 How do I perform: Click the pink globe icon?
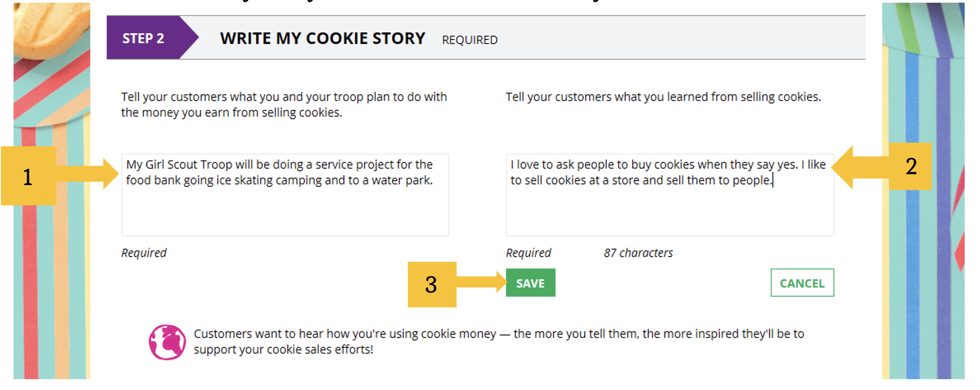(x=167, y=342)
